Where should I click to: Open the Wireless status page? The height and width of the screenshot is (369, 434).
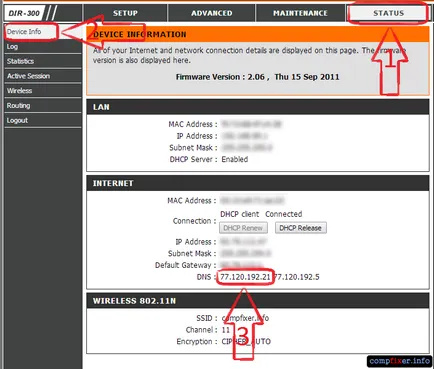pyautogui.click(x=43, y=91)
